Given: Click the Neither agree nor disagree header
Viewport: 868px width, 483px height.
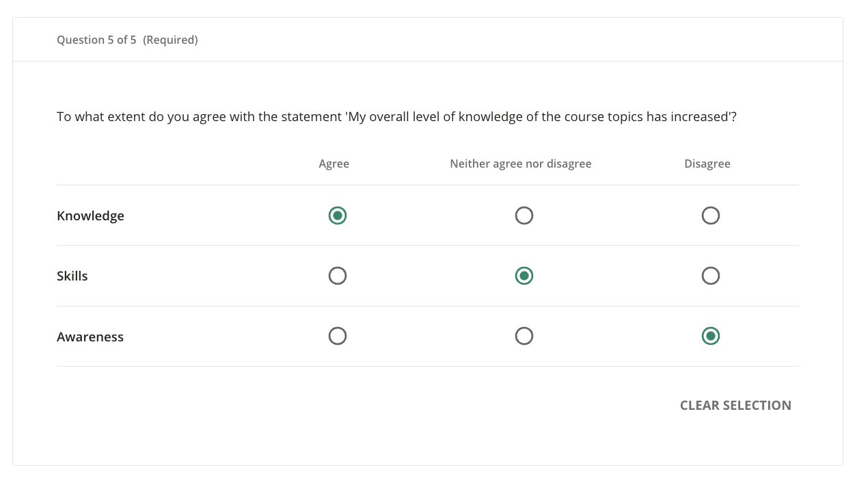Looking at the screenshot, I should [x=521, y=164].
